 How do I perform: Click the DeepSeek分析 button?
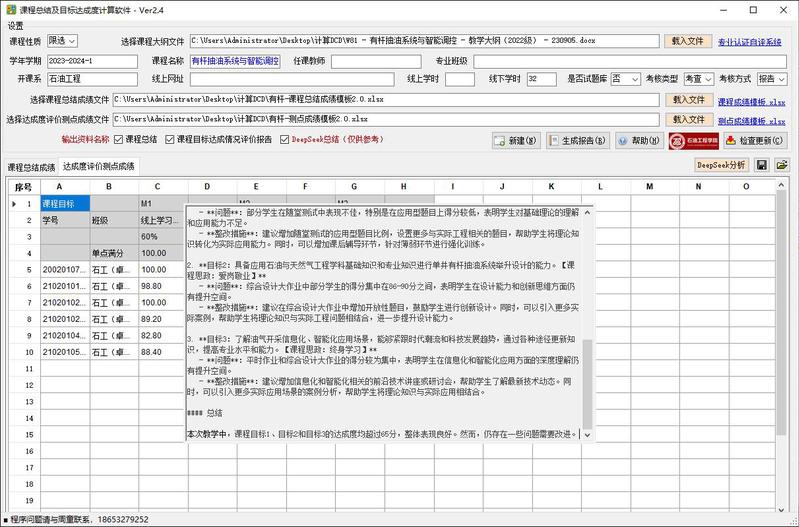pyautogui.click(x=721, y=165)
